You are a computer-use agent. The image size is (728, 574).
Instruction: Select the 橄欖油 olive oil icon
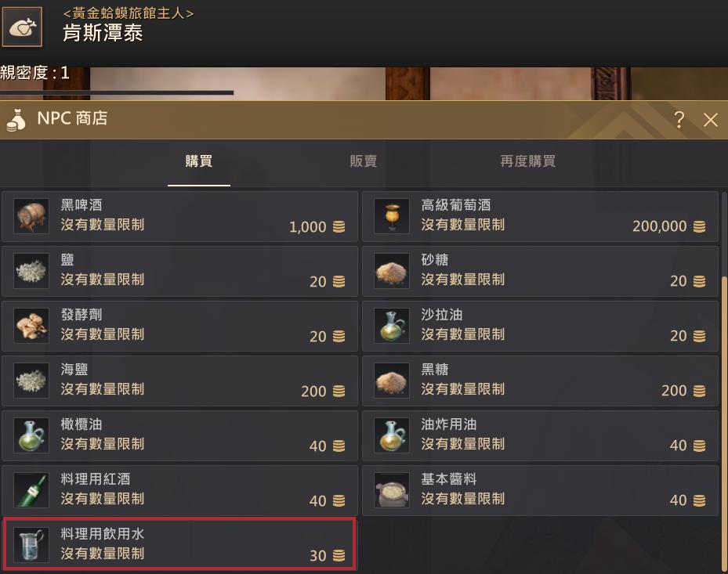(x=31, y=435)
